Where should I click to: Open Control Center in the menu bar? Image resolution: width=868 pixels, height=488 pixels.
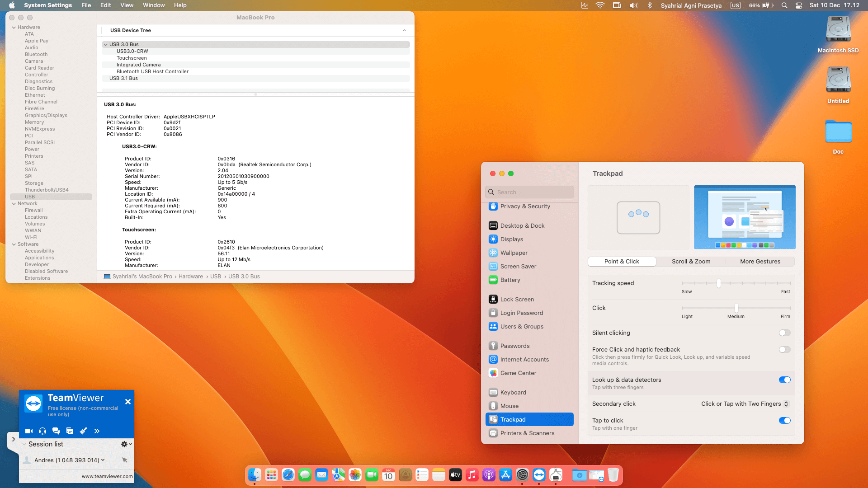(799, 5)
